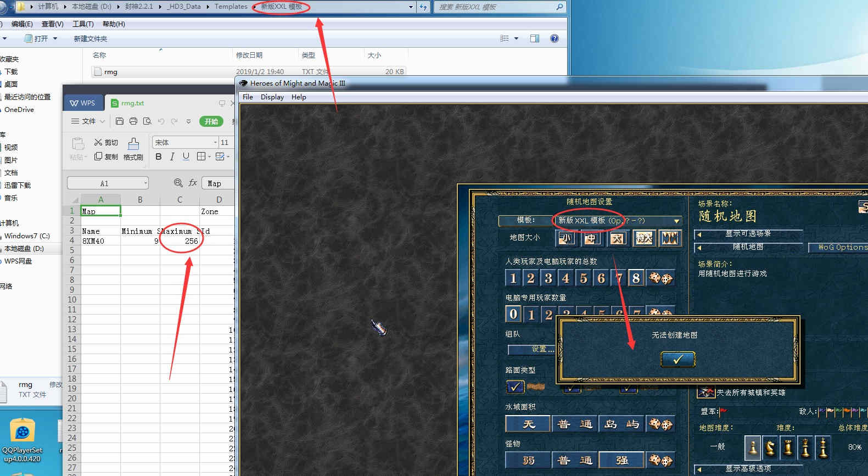Image resolution: width=868 pixels, height=476 pixels.
Task: Choose knight difficulty level icon
Action: click(770, 447)
